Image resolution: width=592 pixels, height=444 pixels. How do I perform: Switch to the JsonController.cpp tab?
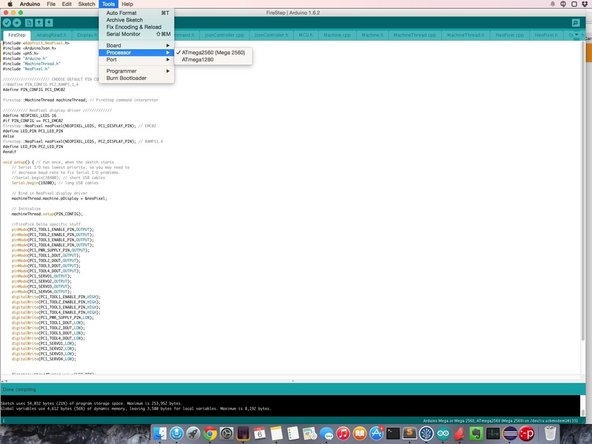[224, 35]
